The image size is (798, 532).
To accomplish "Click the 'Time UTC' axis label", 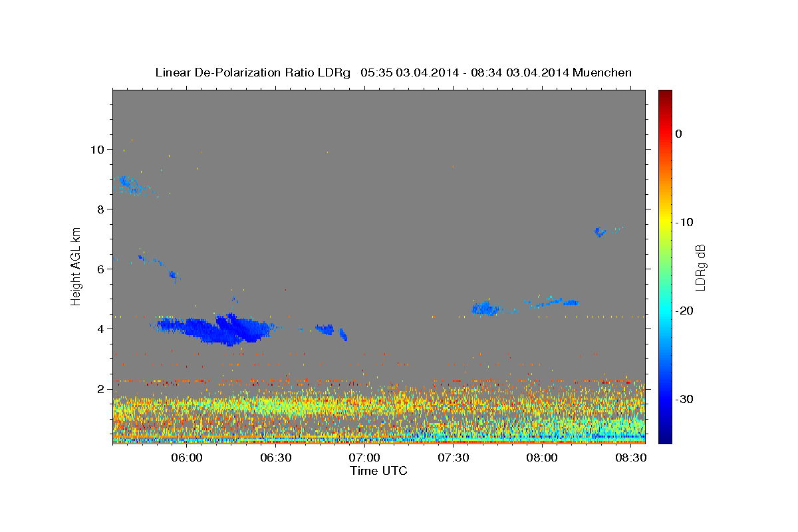I will tap(378, 471).
